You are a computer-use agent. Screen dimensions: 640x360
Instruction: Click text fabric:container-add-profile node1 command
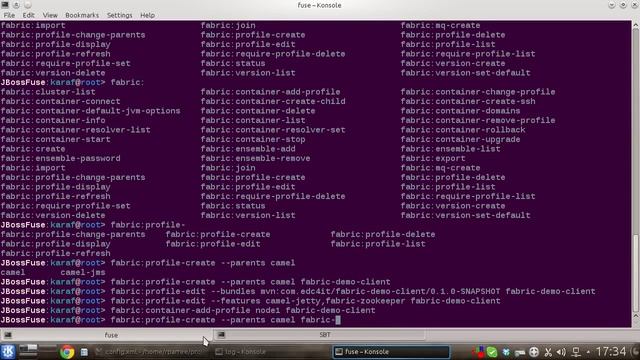(x=243, y=311)
